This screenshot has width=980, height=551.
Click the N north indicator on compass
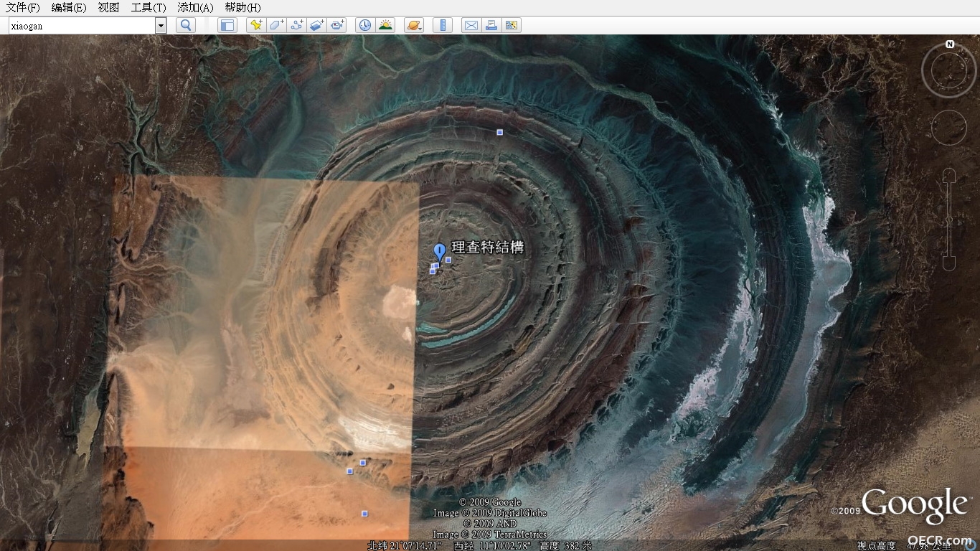[x=949, y=44]
